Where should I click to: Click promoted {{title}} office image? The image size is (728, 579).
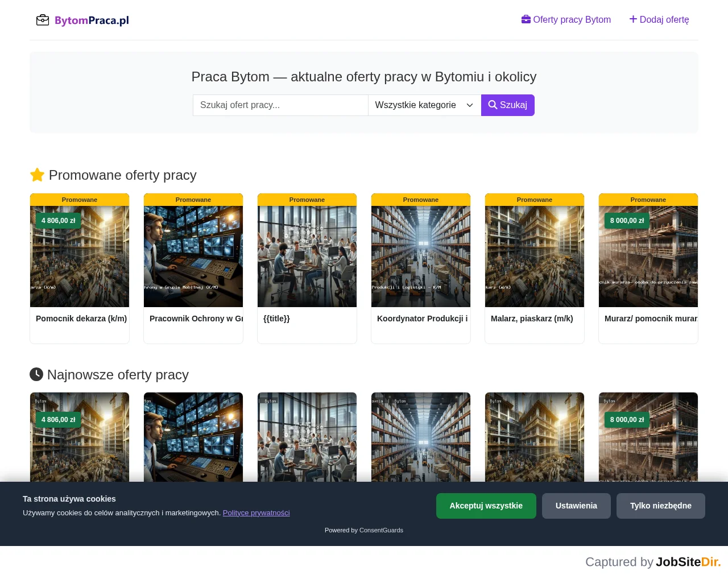click(x=307, y=257)
